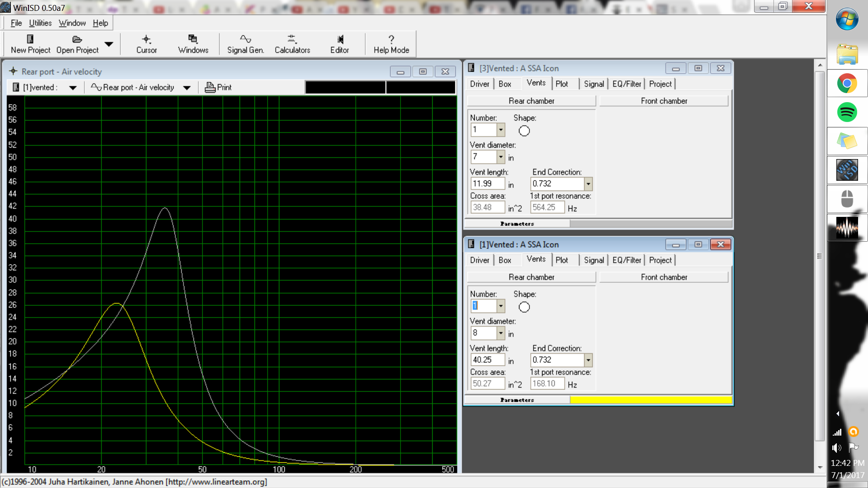The image size is (868, 488).
Task: Click the volume speaker tray icon
Action: tap(837, 448)
